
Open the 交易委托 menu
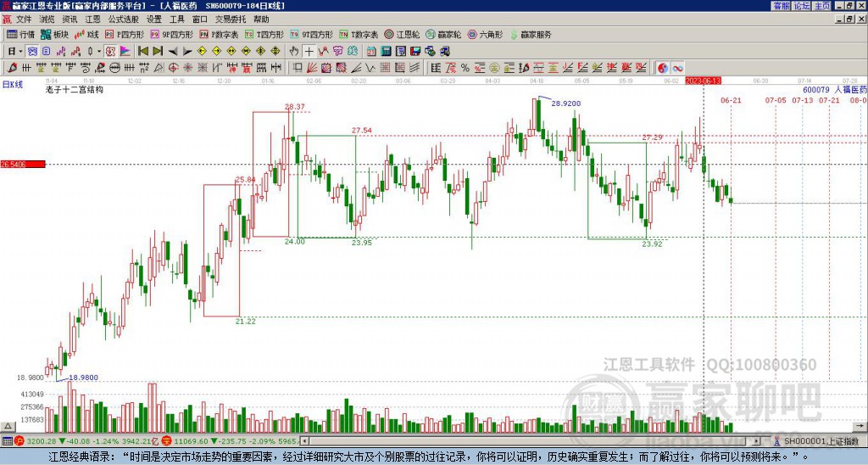coord(231,20)
